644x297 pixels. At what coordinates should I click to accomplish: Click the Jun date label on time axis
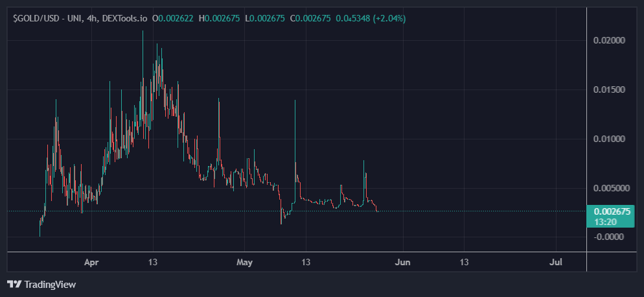pyautogui.click(x=403, y=262)
